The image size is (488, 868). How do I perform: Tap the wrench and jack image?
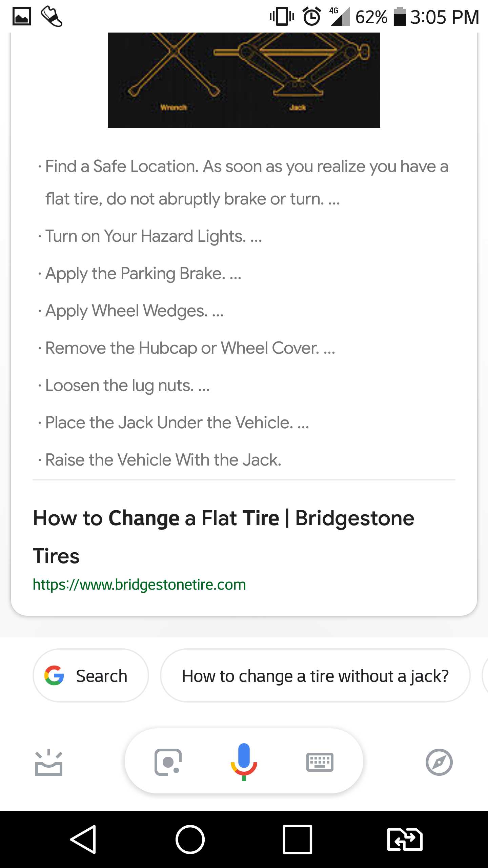tap(244, 80)
